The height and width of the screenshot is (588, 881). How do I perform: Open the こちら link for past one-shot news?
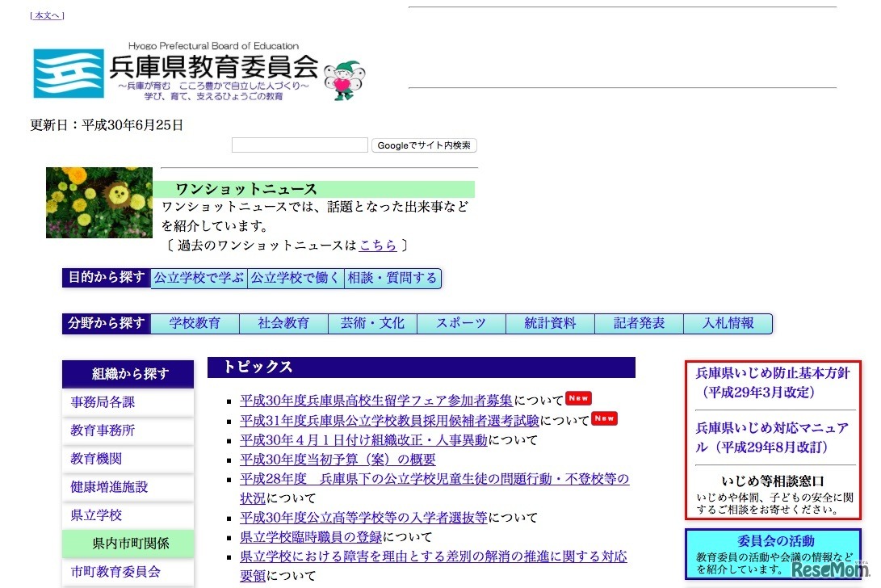point(378,243)
